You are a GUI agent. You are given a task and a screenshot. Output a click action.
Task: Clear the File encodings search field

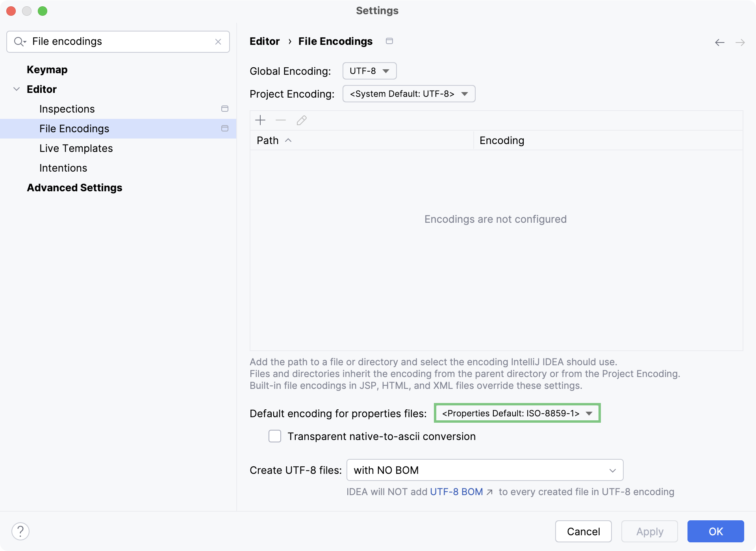[218, 41]
